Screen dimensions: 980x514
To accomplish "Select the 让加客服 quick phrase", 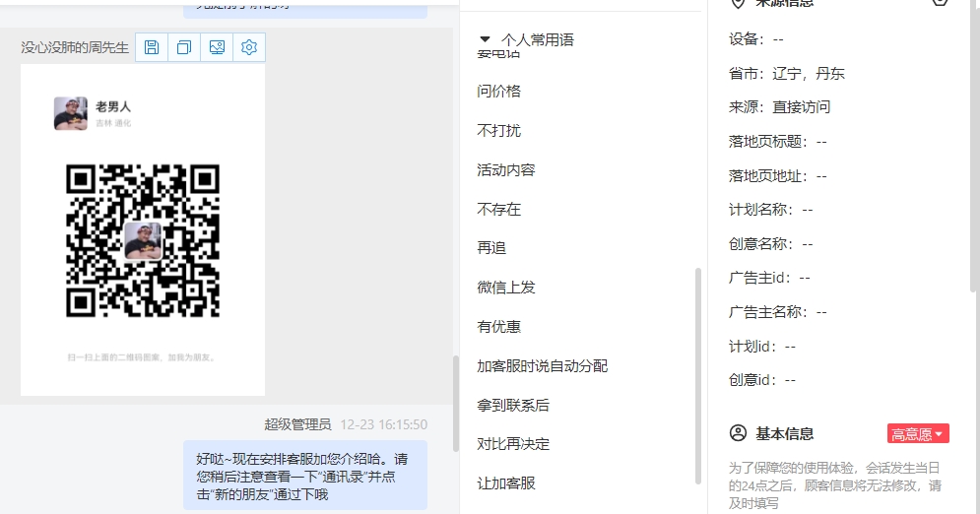I will [x=506, y=483].
